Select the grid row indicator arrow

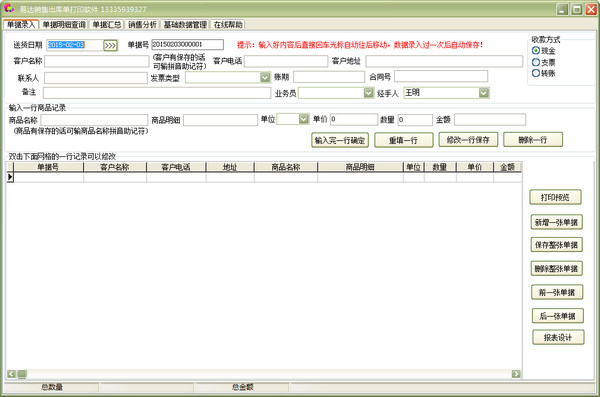click(10, 177)
